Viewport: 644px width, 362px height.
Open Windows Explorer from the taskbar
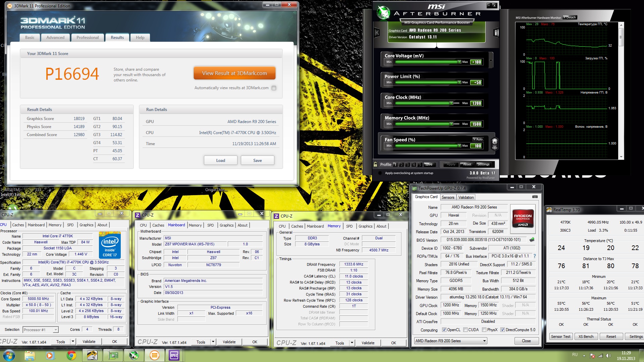(x=30, y=355)
